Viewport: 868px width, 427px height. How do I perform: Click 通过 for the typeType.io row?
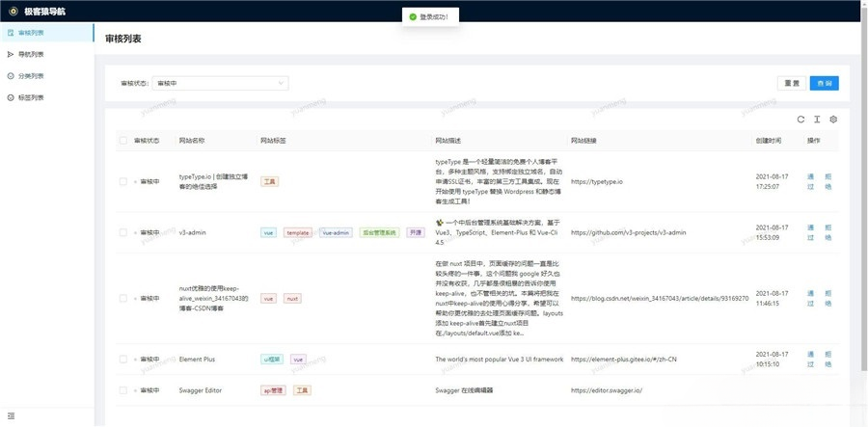[x=810, y=181]
